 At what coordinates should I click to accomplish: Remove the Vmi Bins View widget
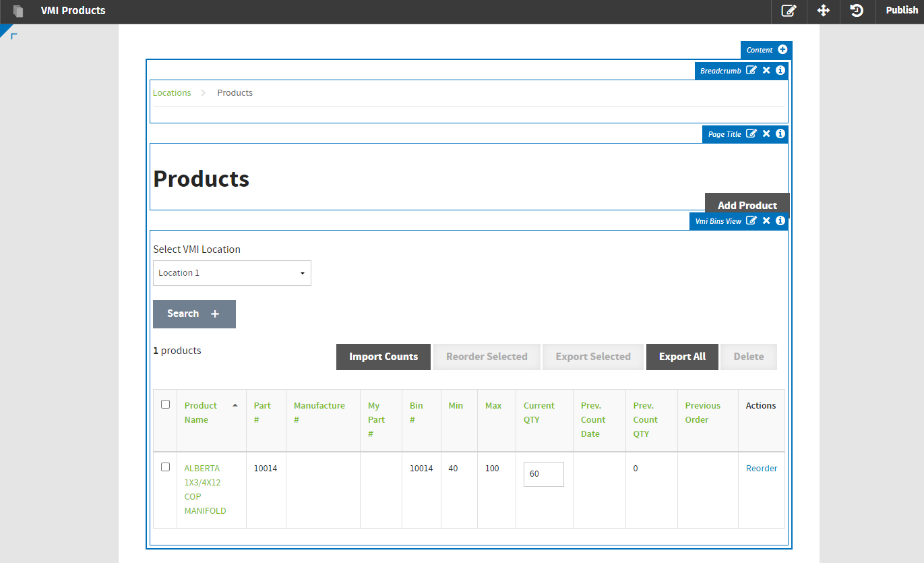tap(766, 220)
